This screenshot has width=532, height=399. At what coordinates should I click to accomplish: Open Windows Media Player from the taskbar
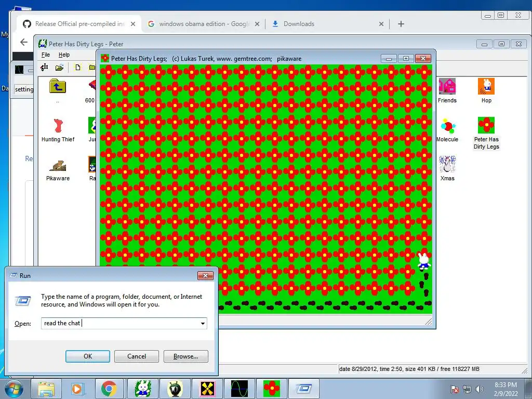(77, 389)
